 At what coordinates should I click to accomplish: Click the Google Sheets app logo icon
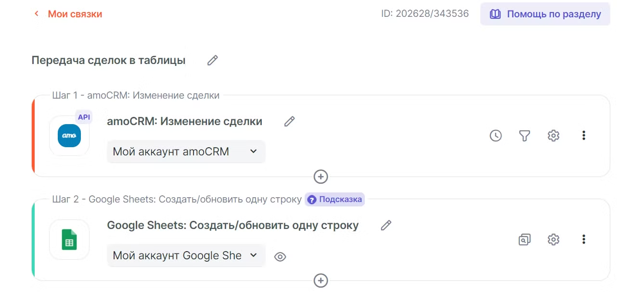[x=69, y=240]
